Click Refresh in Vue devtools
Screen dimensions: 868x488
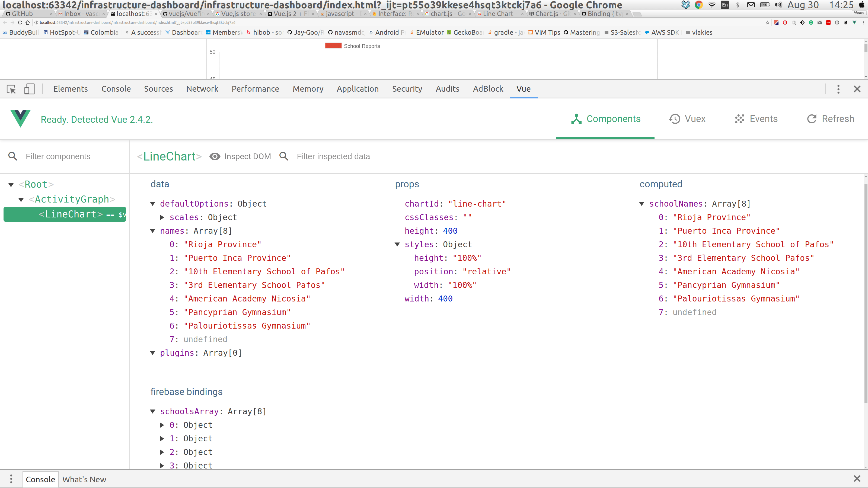[831, 119]
